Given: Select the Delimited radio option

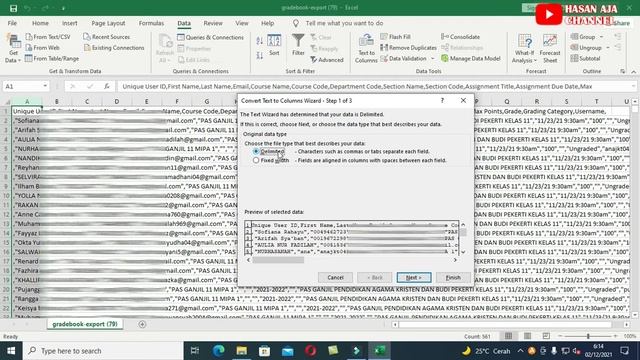Looking at the screenshot, I should pos(256,151).
